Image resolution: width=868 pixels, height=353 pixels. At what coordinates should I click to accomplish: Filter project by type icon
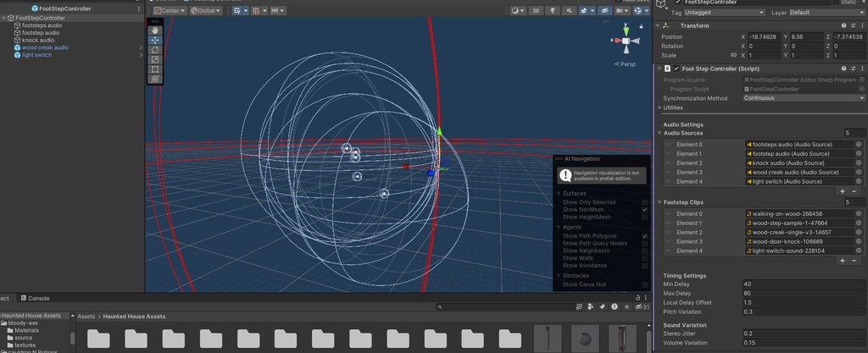point(591,306)
